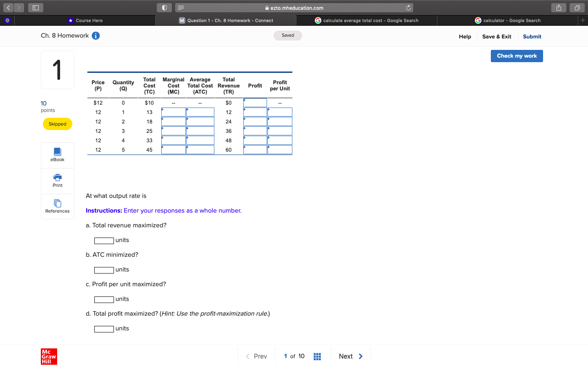Image resolution: width=588 pixels, height=368 pixels.
Task: Click the McGraw Hill logo
Action: 49,356
